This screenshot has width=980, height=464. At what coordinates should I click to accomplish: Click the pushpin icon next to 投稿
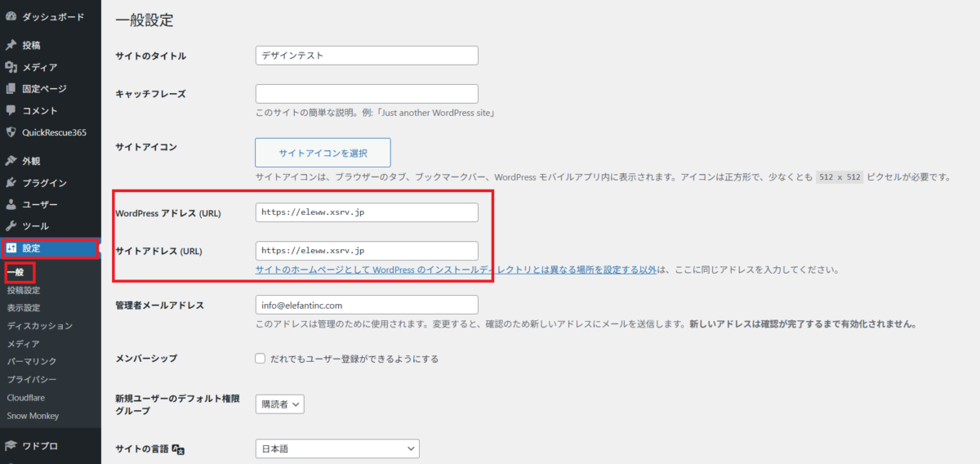tap(11, 46)
